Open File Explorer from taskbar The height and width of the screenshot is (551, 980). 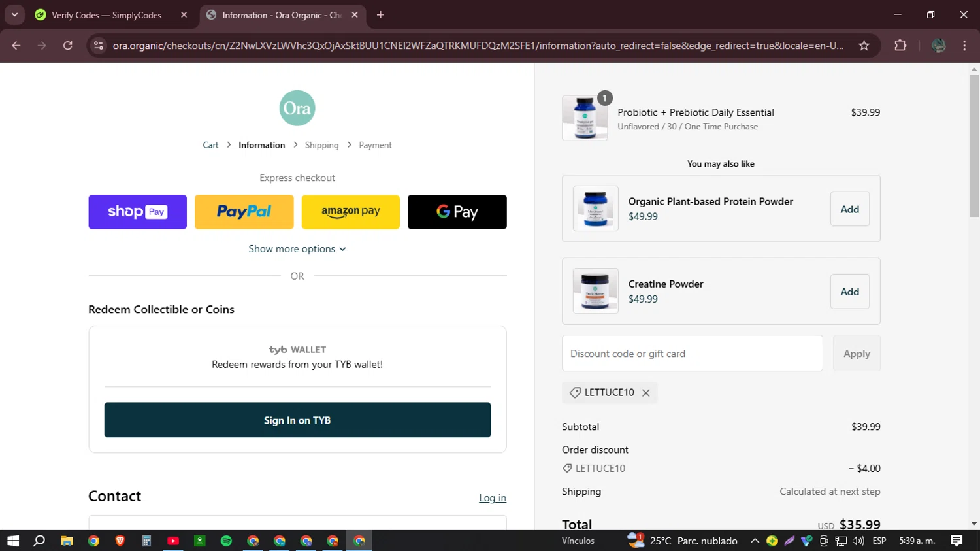click(67, 541)
